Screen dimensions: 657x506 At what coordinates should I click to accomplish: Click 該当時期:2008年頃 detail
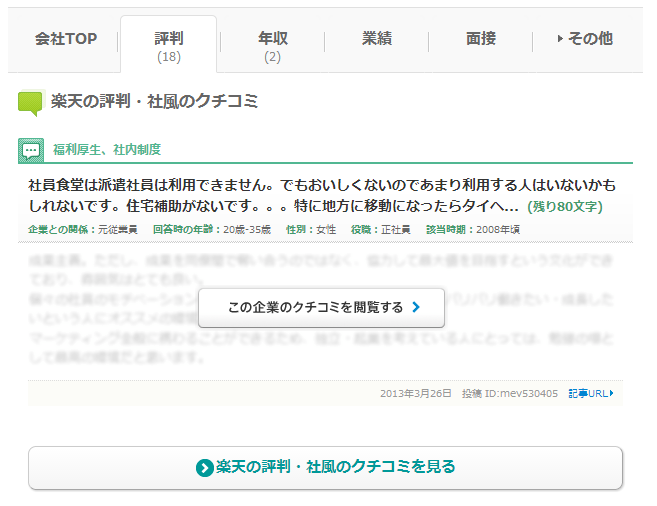click(473, 230)
